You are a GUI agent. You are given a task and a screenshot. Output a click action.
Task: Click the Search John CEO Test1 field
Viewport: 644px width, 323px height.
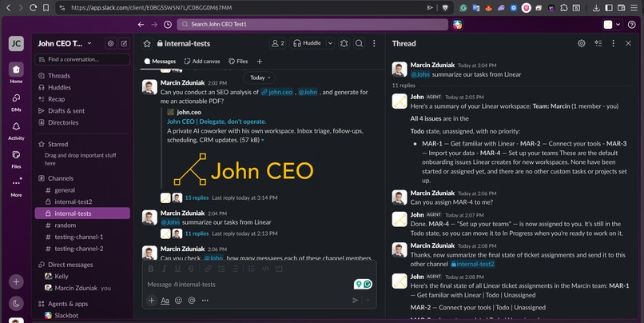312,24
